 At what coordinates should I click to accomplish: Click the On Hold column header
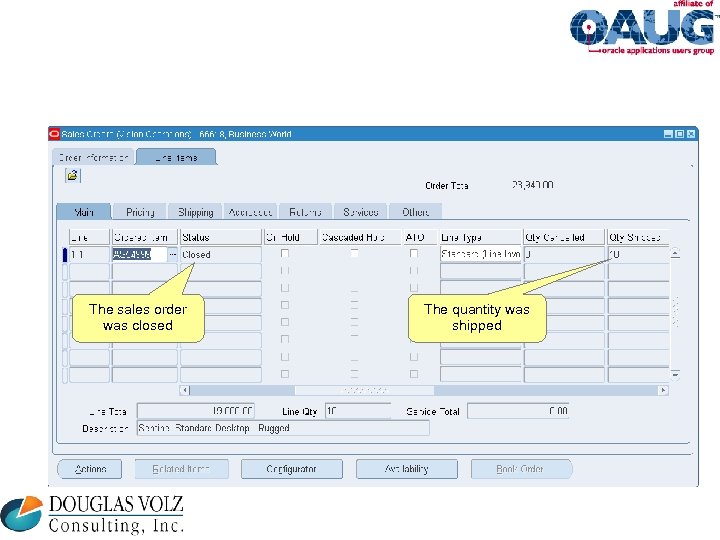pos(291,237)
